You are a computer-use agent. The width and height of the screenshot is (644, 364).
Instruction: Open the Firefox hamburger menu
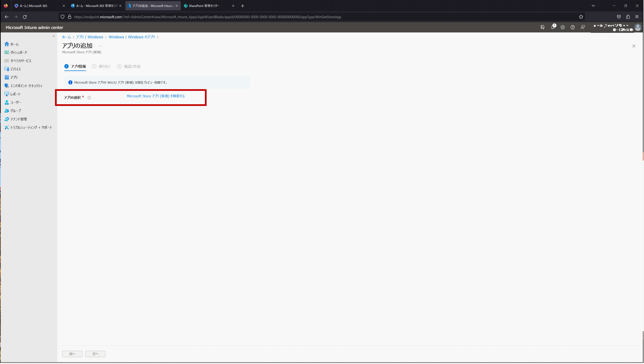637,17
